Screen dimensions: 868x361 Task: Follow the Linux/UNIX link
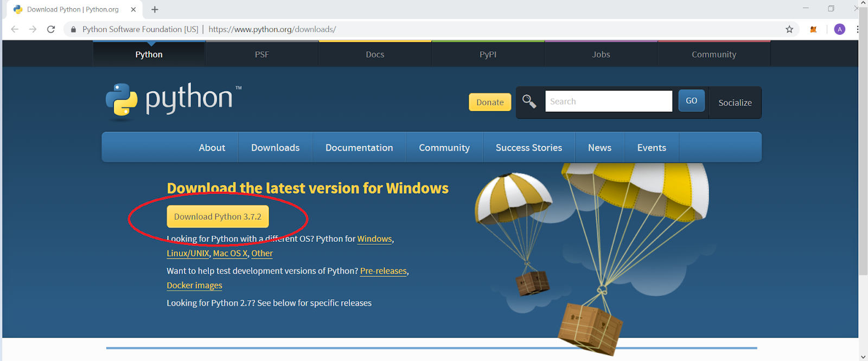point(188,254)
